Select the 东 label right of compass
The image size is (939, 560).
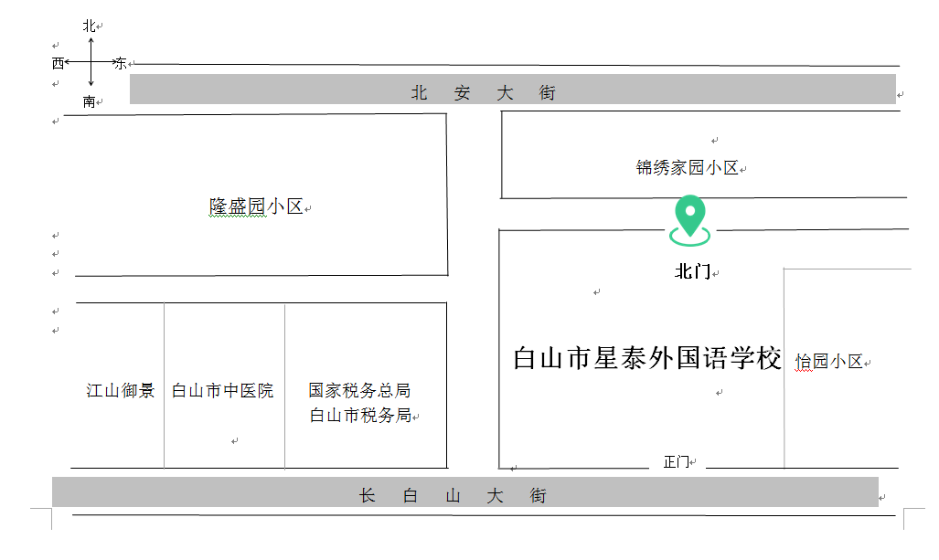[x=120, y=63]
